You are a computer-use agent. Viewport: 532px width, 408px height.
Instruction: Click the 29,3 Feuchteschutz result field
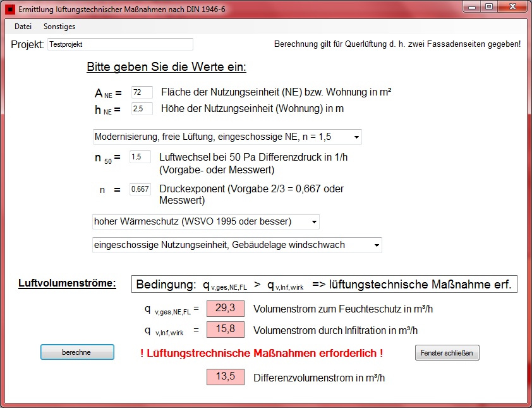point(226,309)
